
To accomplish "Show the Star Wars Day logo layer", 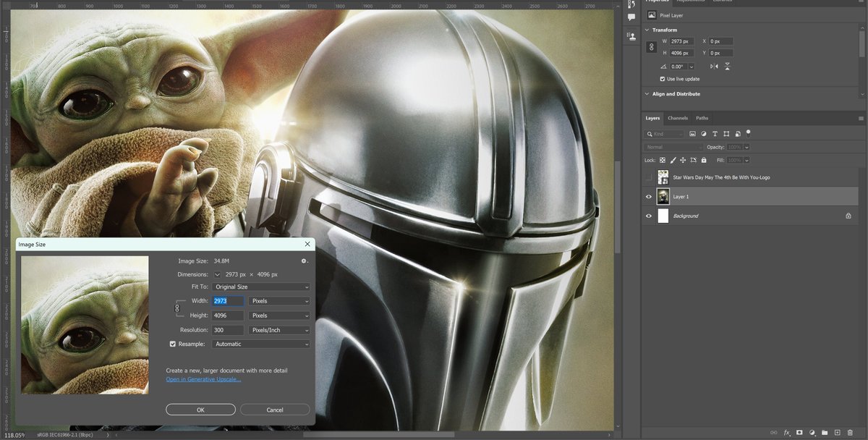I will pyautogui.click(x=648, y=177).
